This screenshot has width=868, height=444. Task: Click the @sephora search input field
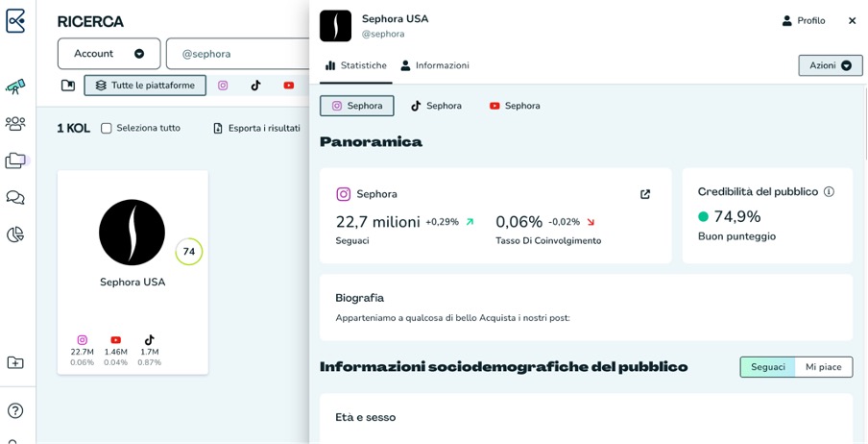coord(240,54)
